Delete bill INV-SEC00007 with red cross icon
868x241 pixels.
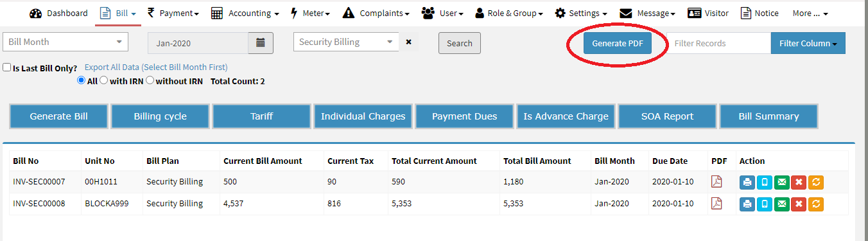(x=799, y=183)
